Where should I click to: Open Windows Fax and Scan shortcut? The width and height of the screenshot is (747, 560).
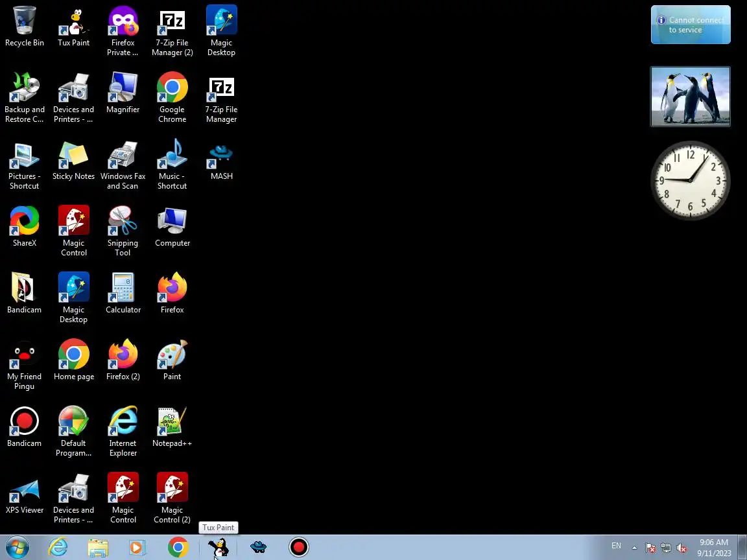click(123, 165)
